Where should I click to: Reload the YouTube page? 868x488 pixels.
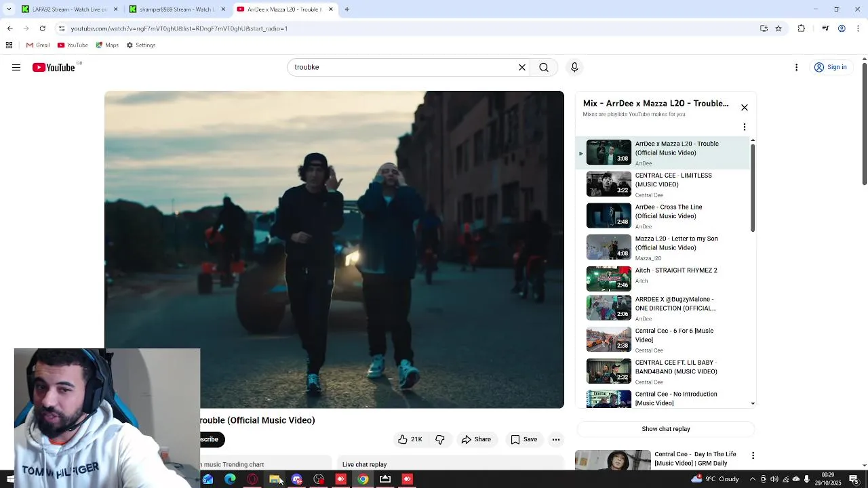pyautogui.click(x=42, y=28)
